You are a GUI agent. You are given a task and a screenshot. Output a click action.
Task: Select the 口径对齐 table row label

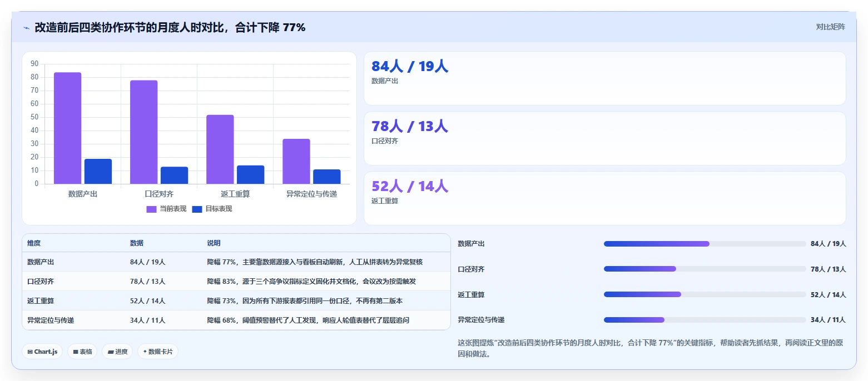click(41, 282)
